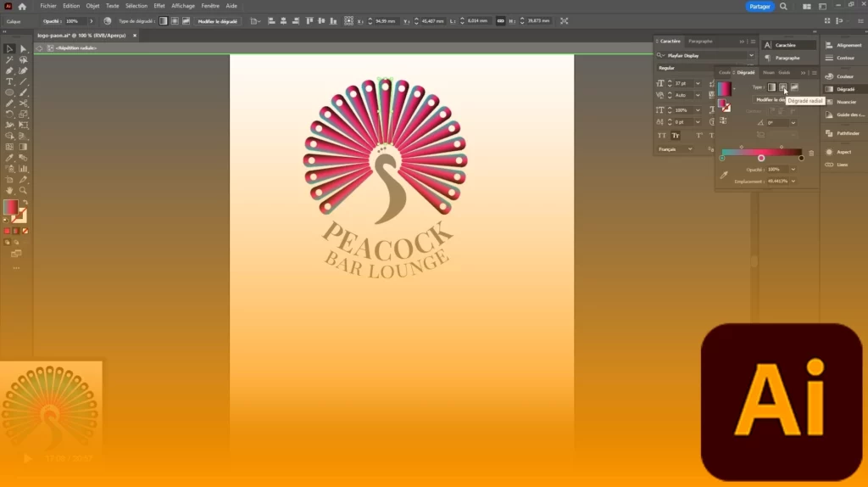
Task: Select the Column Graph tool
Action: point(23,169)
